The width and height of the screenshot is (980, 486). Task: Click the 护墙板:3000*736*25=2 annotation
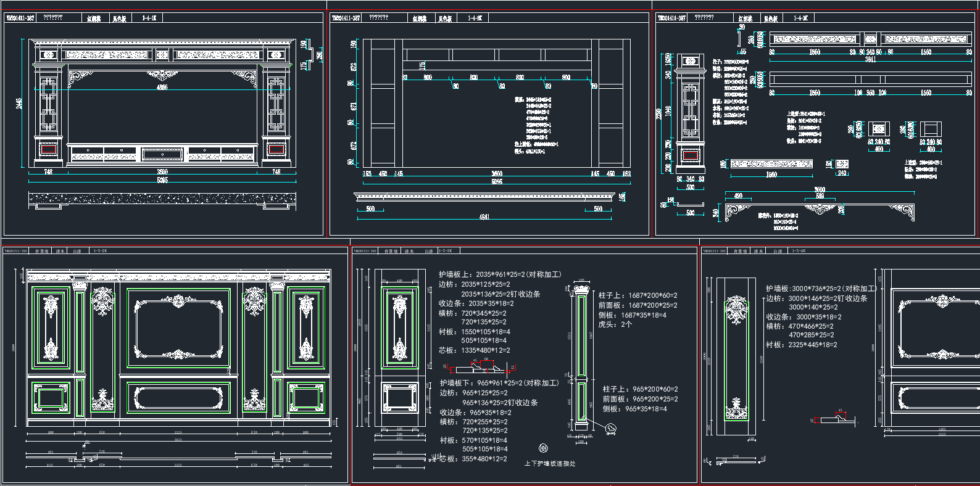(821, 289)
